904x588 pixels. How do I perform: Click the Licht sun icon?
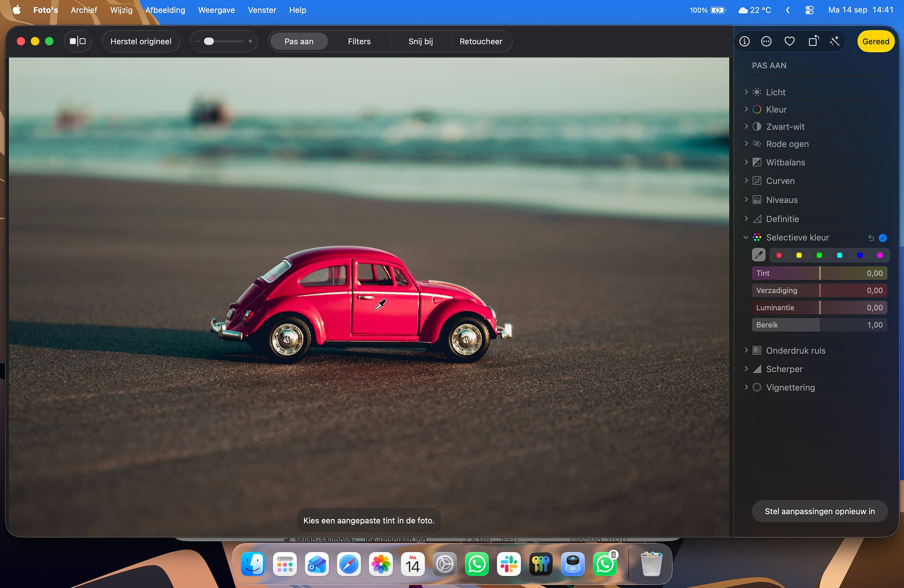[x=757, y=92]
